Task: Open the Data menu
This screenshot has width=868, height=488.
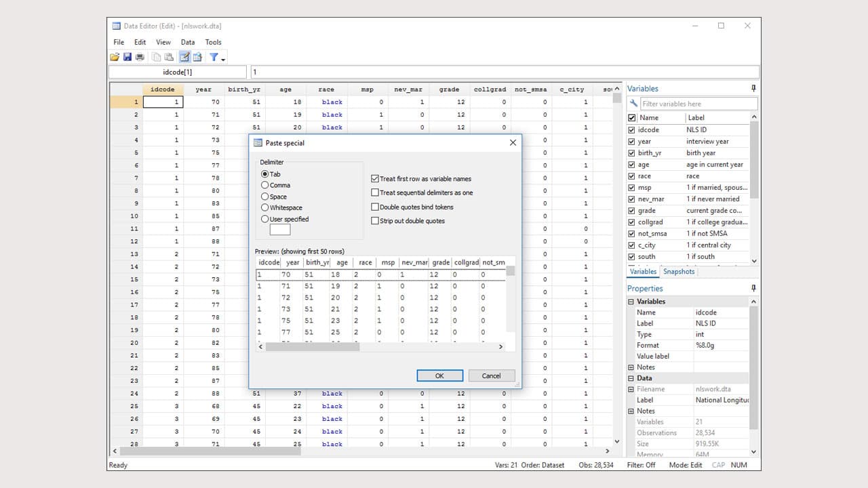Action: click(x=188, y=41)
